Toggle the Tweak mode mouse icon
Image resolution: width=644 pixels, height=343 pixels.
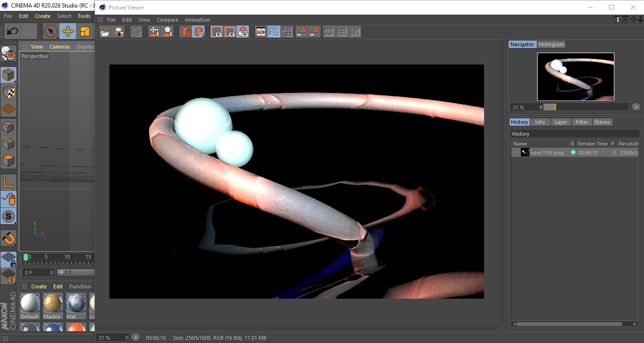(x=8, y=199)
